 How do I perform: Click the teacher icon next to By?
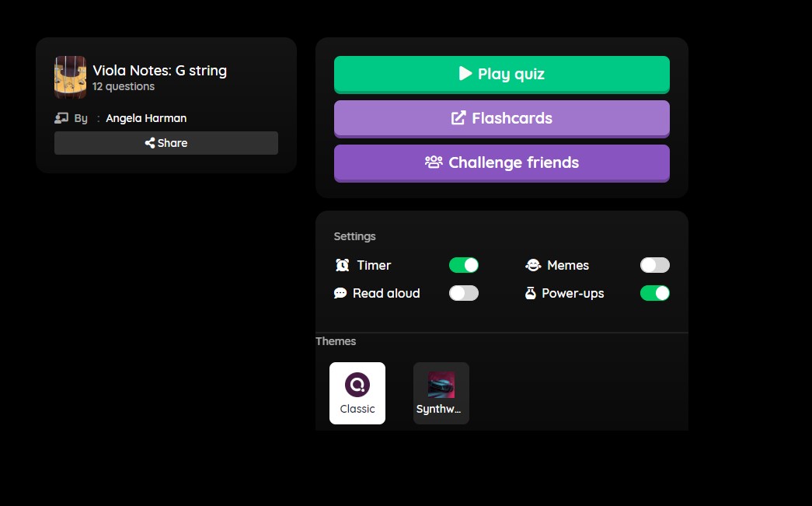tap(61, 118)
